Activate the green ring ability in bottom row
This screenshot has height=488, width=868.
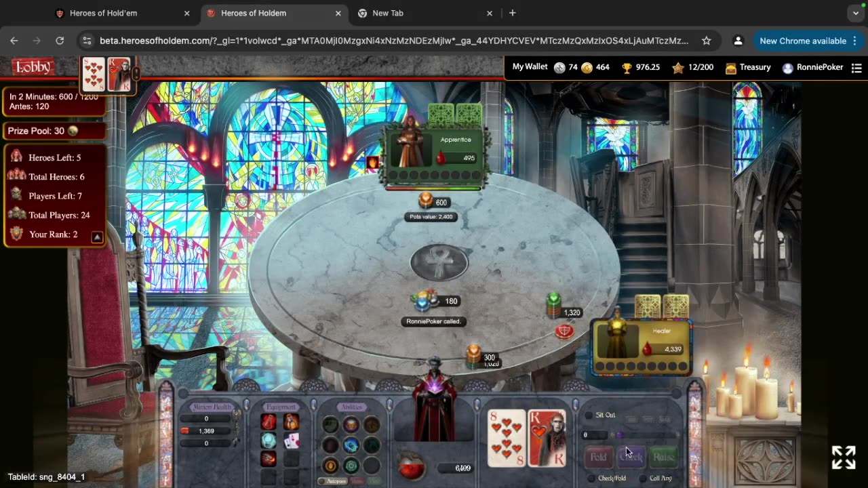tap(351, 466)
